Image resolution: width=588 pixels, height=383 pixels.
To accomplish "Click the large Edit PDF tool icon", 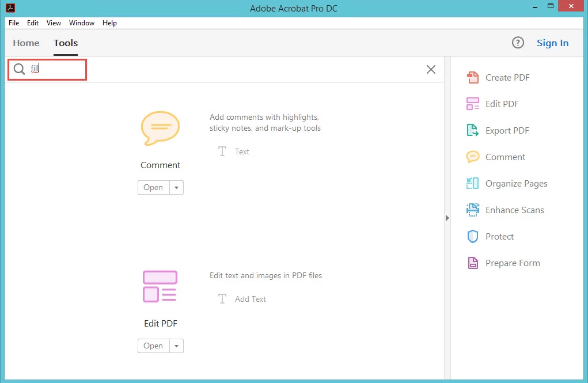I will 160,287.
